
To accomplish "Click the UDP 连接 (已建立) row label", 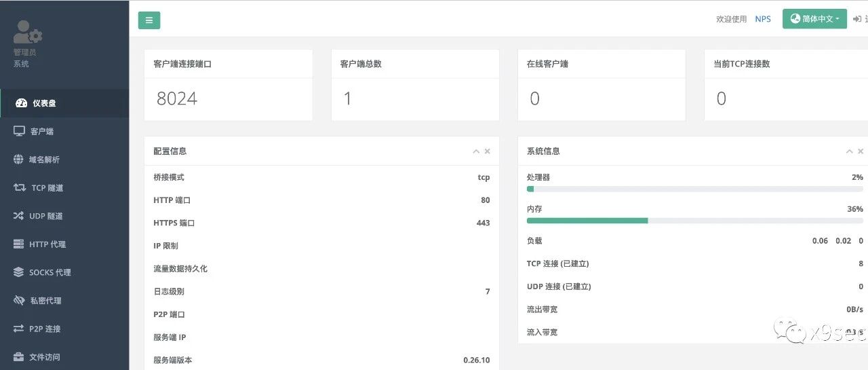I will [559, 286].
